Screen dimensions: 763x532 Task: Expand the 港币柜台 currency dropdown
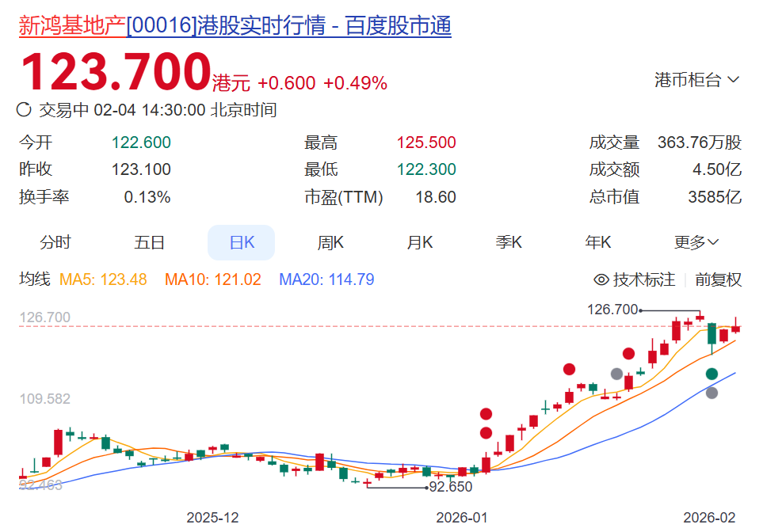point(696,80)
